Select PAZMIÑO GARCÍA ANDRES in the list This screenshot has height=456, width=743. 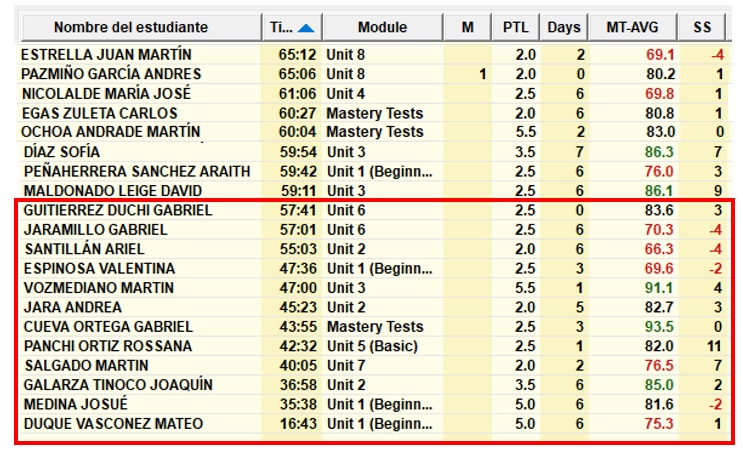click(111, 74)
